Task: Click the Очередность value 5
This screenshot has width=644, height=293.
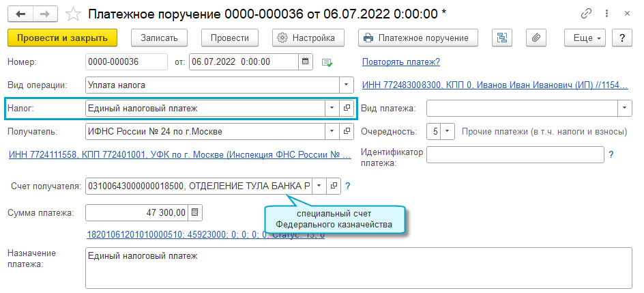Action: [435, 132]
